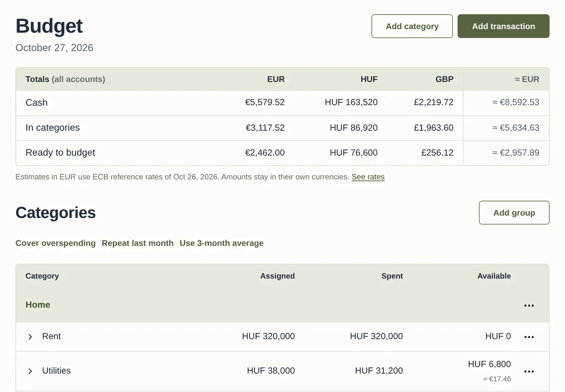
Task: Click Utilities' assigned amount HUF 38,000
Action: [271, 371]
